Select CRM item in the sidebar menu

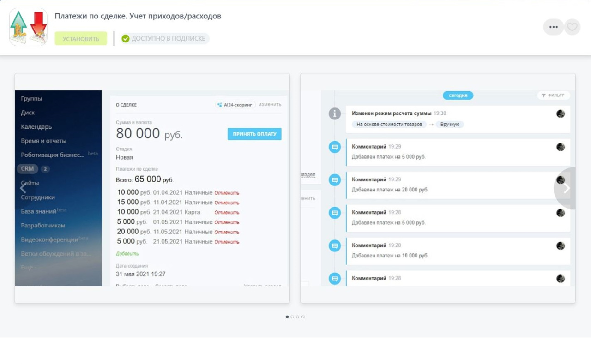pyautogui.click(x=28, y=169)
